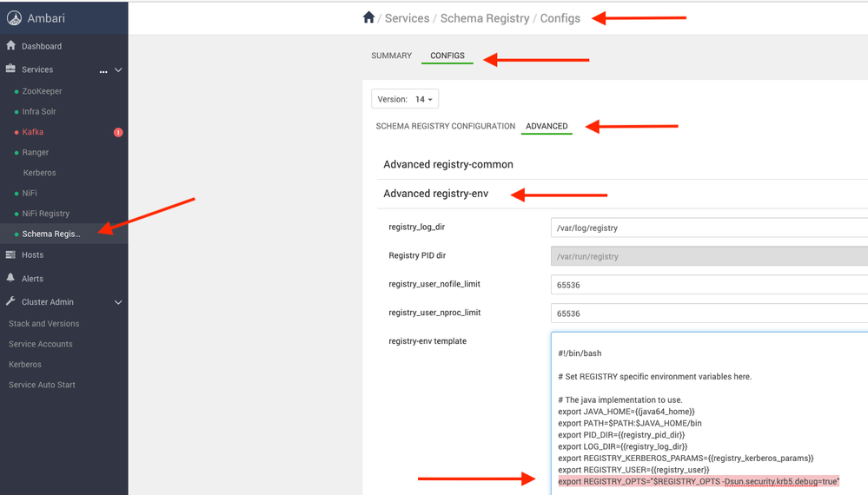Open the Kafka service
This screenshot has width=868, height=495.
point(33,132)
